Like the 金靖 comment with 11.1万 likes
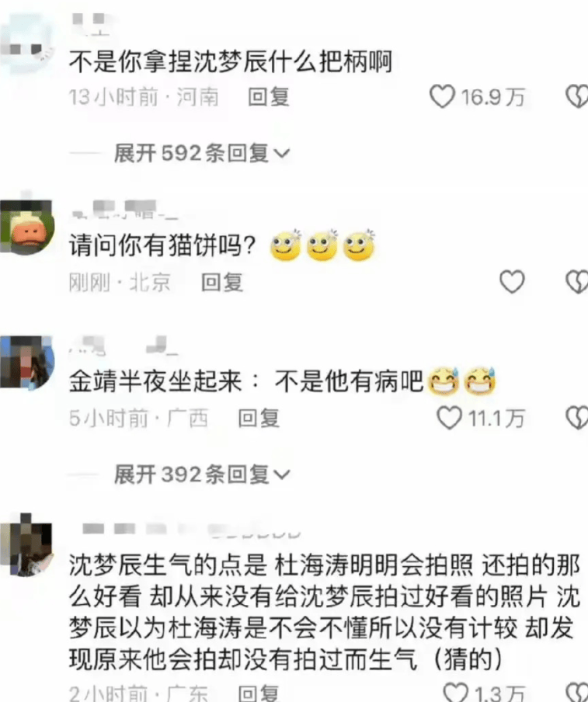This screenshot has height=702, width=588. pyautogui.click(x=449, y=418)
